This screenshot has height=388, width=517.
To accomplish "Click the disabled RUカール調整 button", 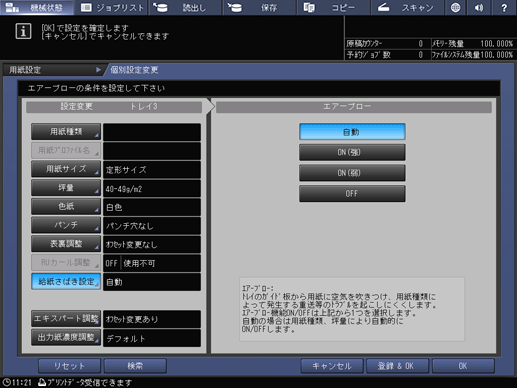I will click(x=66, y=262).
